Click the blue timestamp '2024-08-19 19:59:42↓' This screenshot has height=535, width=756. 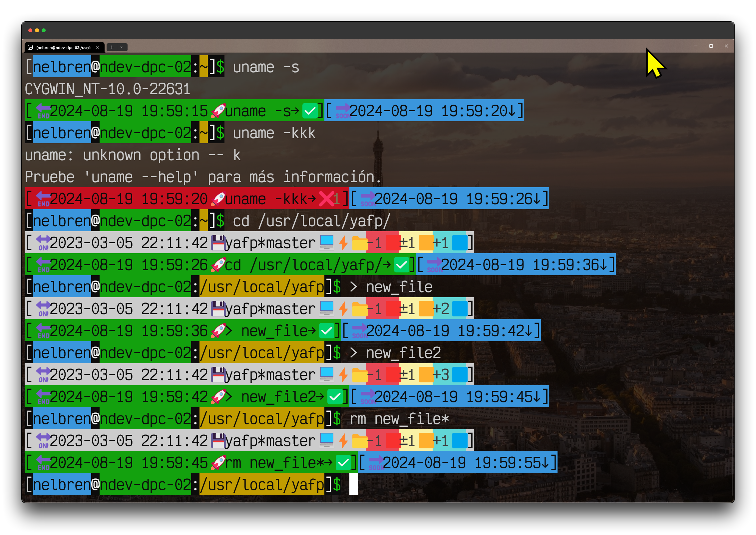(x=449, y=330)
